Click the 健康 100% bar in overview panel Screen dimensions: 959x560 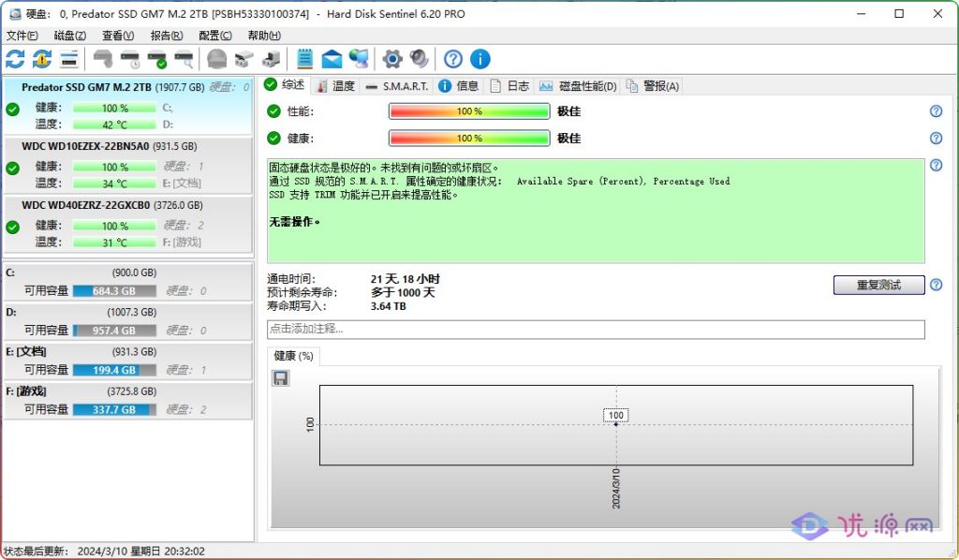click(469, 139)
